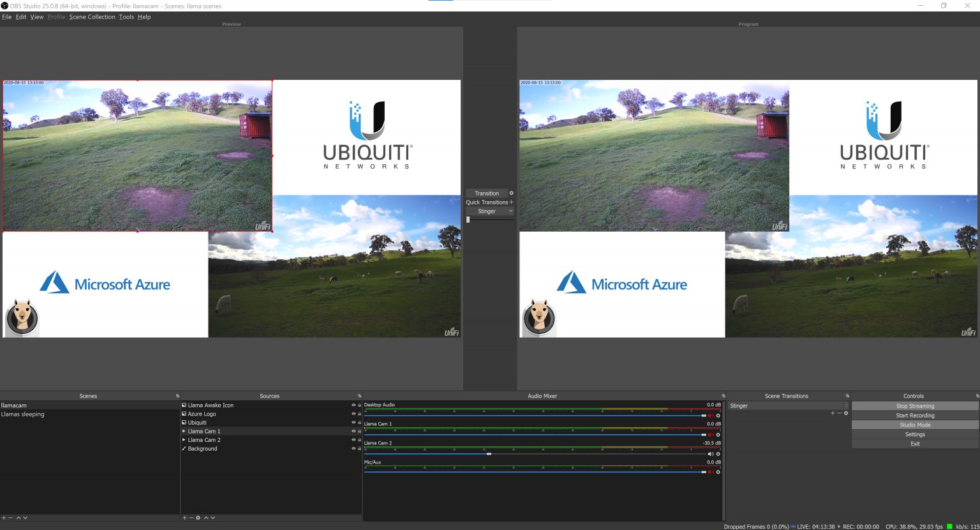Mute Llama Cam 2 speaker icon
The height and width of the screenshot is (530, 980).
711,454
